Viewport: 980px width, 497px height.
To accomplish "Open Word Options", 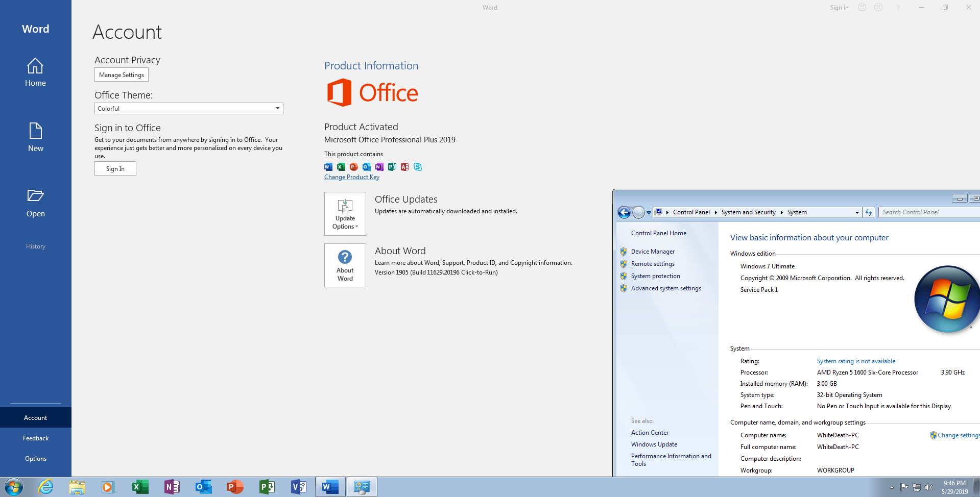I will pyautogui.click(x=35, y=458).
